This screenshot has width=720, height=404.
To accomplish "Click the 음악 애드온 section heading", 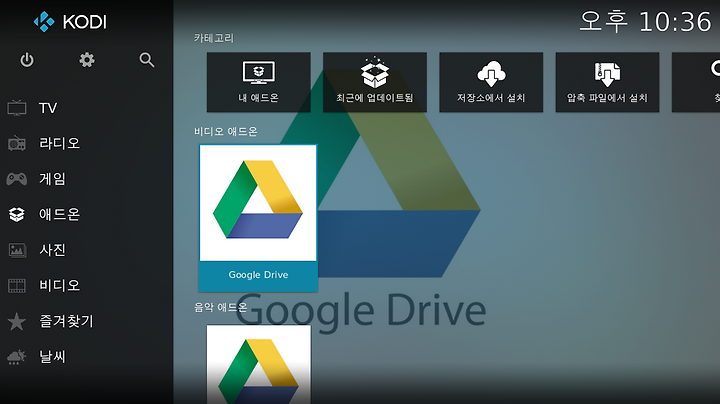I will click(x=220, y=307).
